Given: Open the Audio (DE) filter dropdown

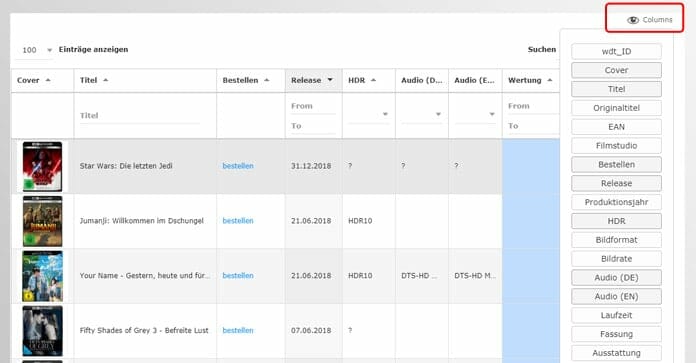Looking at the screenshot, I should pos(422,114).
